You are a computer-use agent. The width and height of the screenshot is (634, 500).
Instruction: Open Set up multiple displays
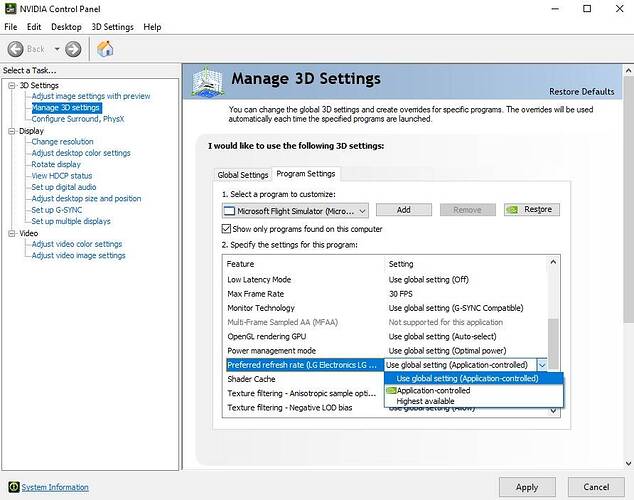coord(71,221)
